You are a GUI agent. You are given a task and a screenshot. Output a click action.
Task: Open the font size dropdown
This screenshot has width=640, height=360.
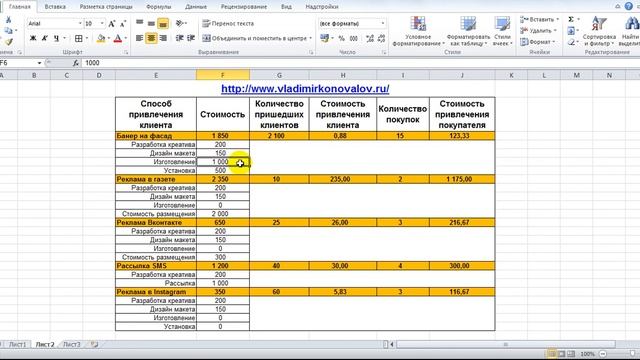click(102, 24)
